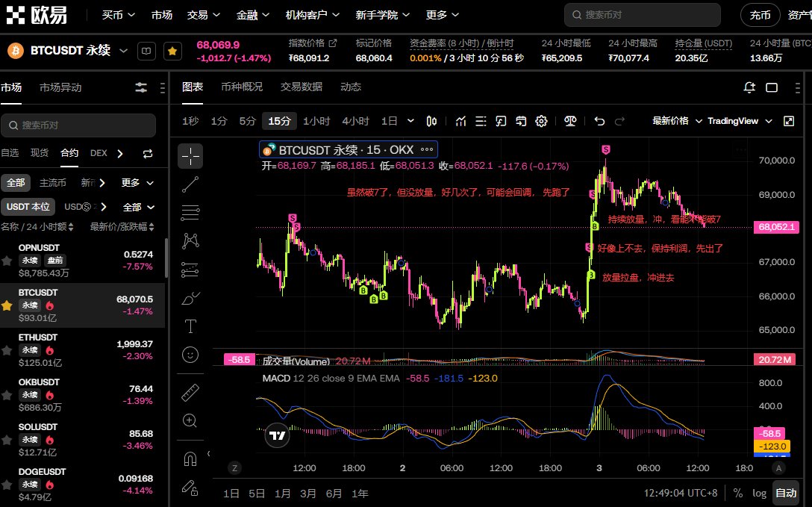Select the XABCD pattern tool
This screenshot has height=507, width=812.
click(190, 241)
